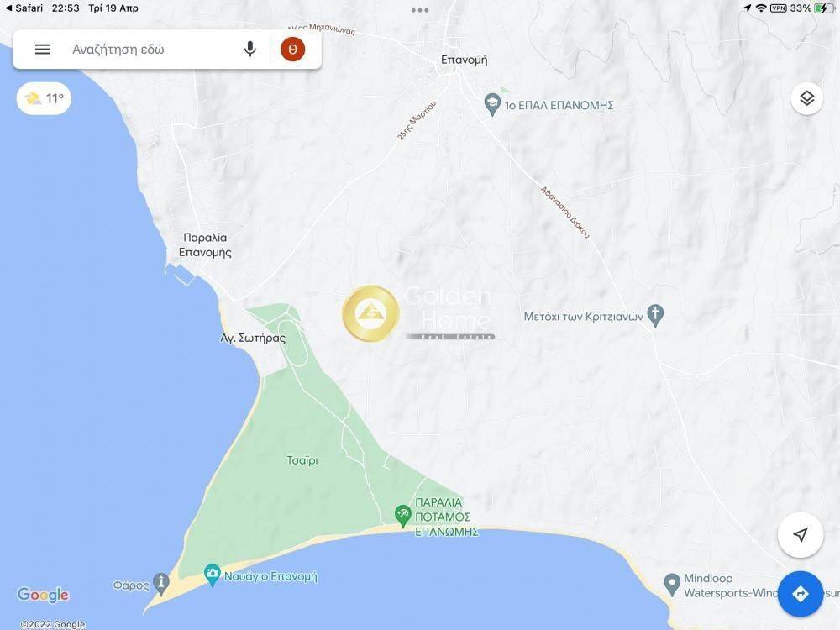Select the ΠΑΡΑΛΙΑ ΠΟΤΑΜΟΣ ΕΠΑΝΩΜΗΣ beach pin
Viewport: 840px width, 630px height.
tap(402, 516)
